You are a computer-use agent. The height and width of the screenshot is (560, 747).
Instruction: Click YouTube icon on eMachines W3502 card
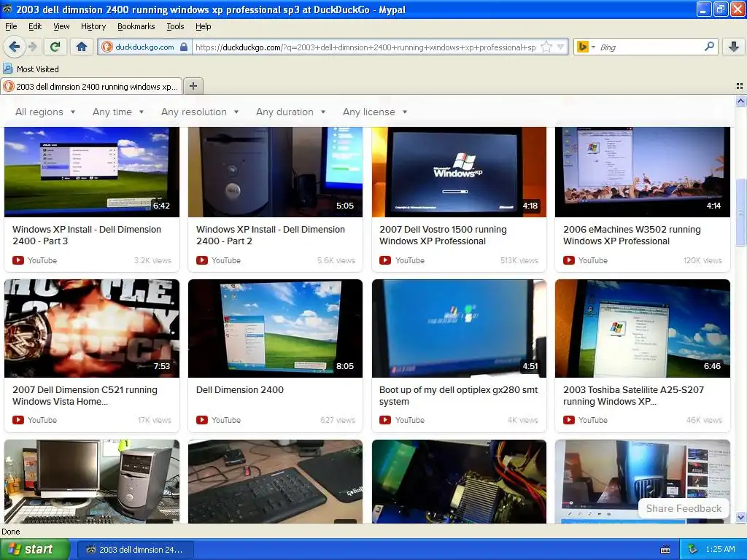click(x=569, y=260)
